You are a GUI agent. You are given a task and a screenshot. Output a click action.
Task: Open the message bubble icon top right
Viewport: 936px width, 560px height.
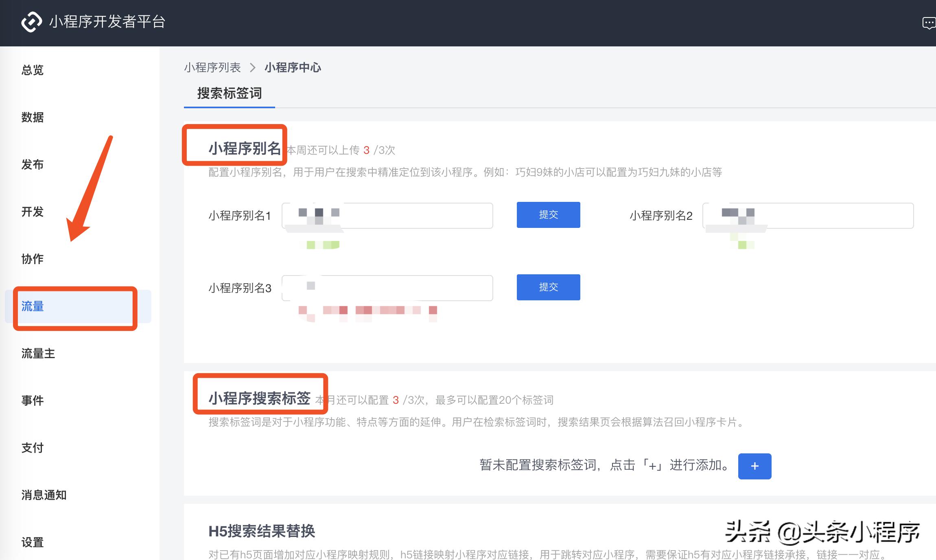point(929,22)
